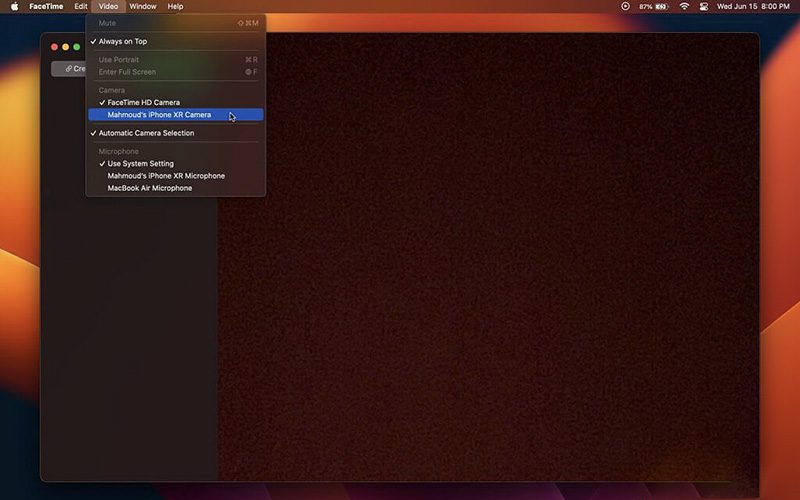
Task: Zoom the FaceTime window with green button
Action: click(77, 47)
